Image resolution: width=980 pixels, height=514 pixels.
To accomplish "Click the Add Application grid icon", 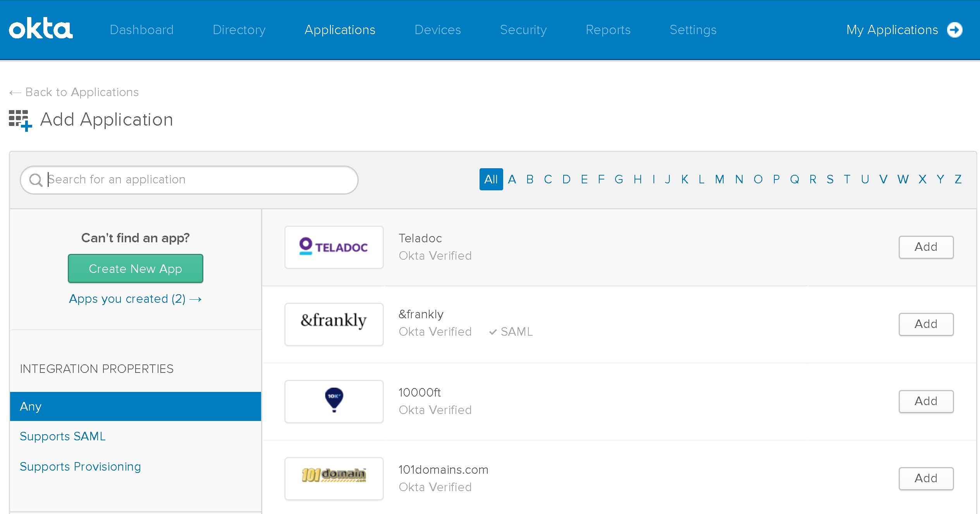I will click(x=20, y=121).
